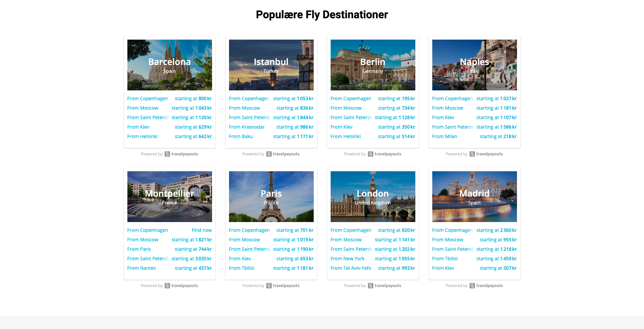The image size is (644, 329).
Task: Choose From Milan flight to Naples
Action: [444, 136]
